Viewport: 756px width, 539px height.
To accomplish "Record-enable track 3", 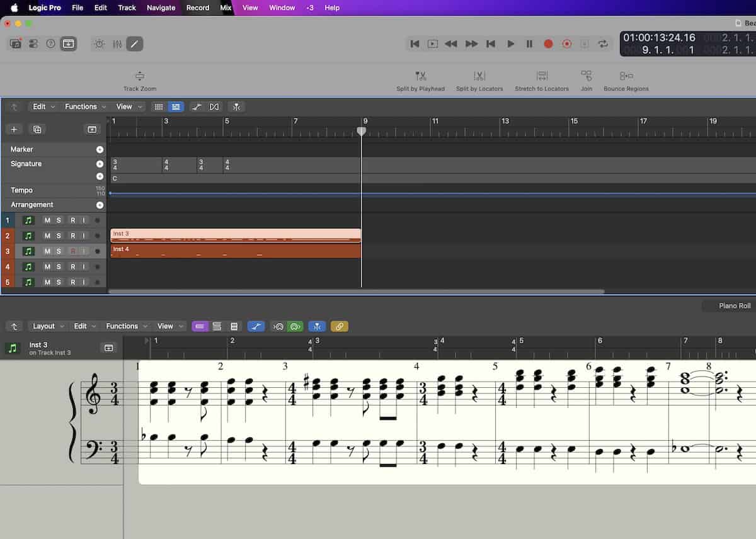I will pyautogui.click(x=73, y=251).
